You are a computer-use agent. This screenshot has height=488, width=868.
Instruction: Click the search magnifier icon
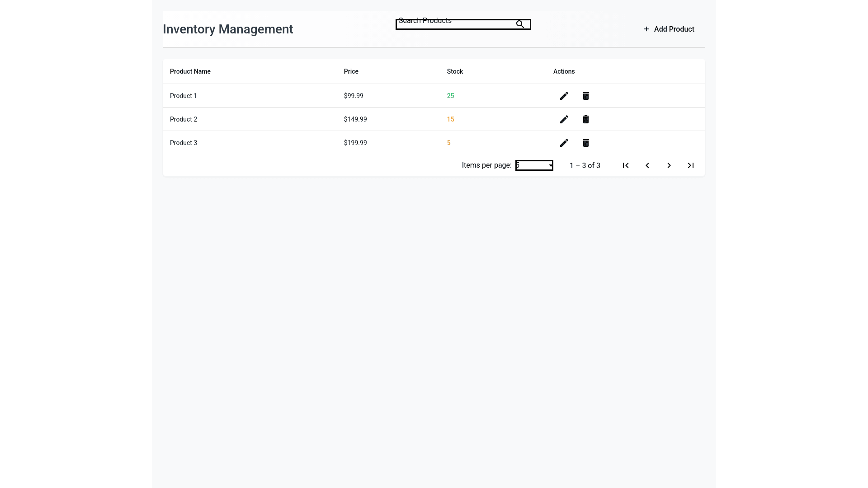(x=520, y=24)
